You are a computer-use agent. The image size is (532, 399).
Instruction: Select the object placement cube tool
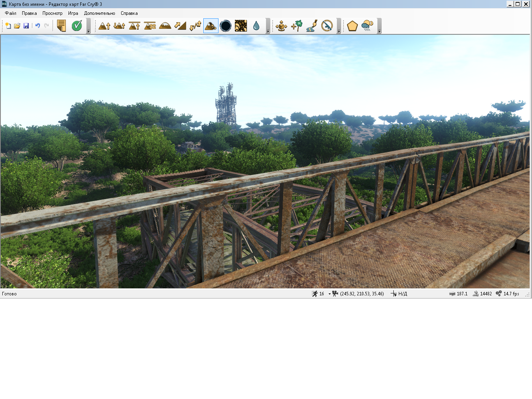[281, 26]
